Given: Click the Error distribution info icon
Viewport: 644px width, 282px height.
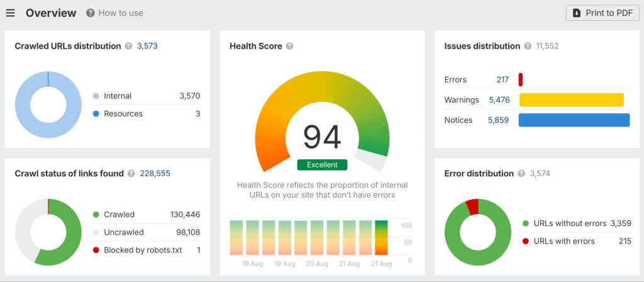Looking at the screenshot, I should point(521,174).
